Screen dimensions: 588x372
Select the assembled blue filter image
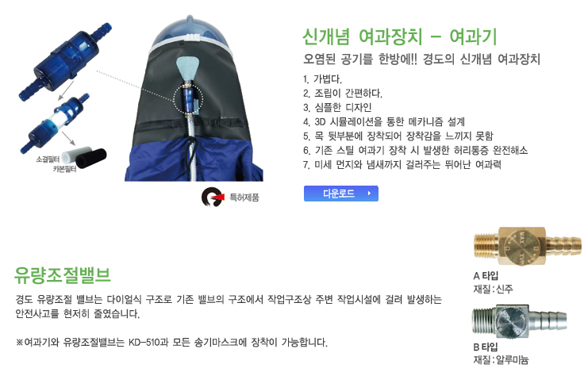point(65,62)
